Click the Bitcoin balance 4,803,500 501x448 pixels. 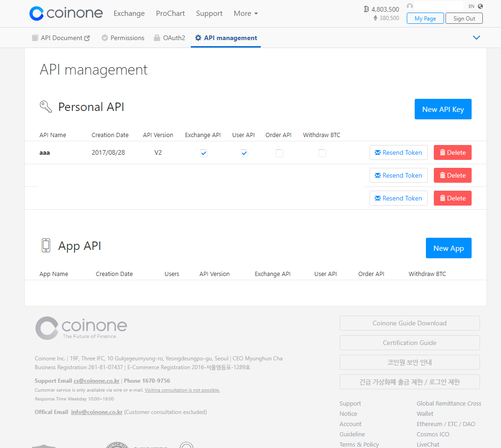[x=382, y=9]
